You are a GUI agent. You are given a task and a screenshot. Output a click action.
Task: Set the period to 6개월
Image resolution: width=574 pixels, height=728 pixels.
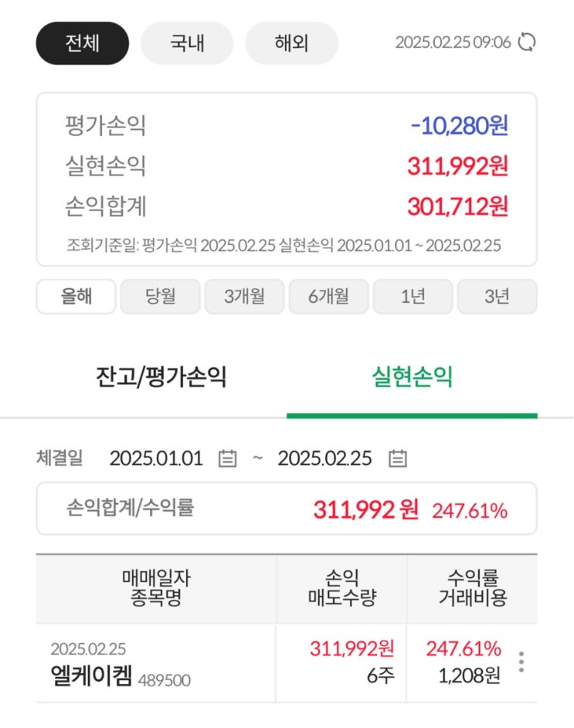[x=328, y=296]
